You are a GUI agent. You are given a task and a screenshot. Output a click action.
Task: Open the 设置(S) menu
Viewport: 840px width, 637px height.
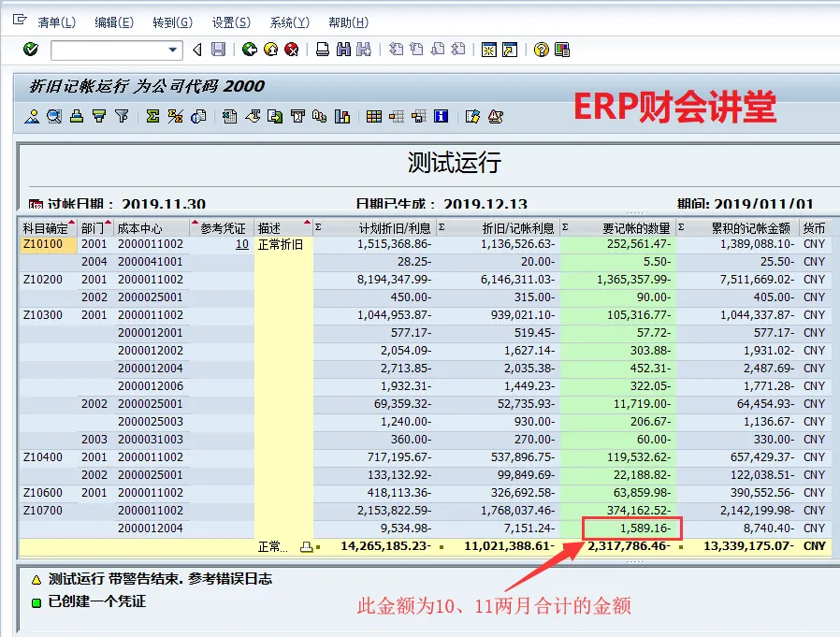pos(231,22)
